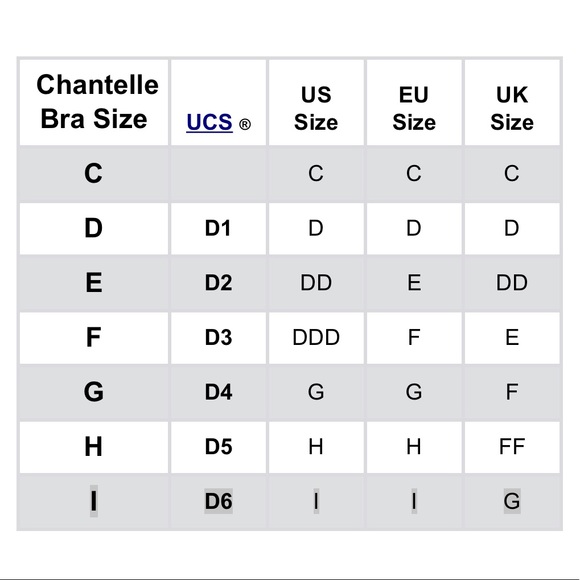
Task: Click the bold Chantelle size F cell
Action: point(94,338)
